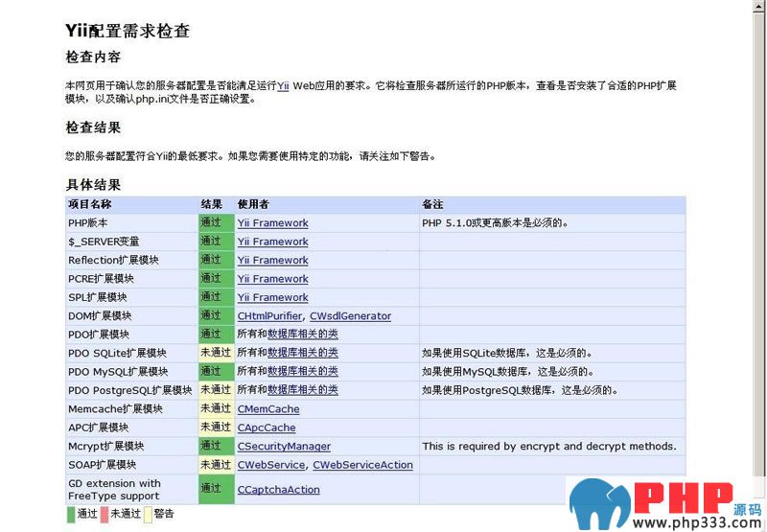Click Yii Framework link in $_SERVER变量 row

pos(273,242)
